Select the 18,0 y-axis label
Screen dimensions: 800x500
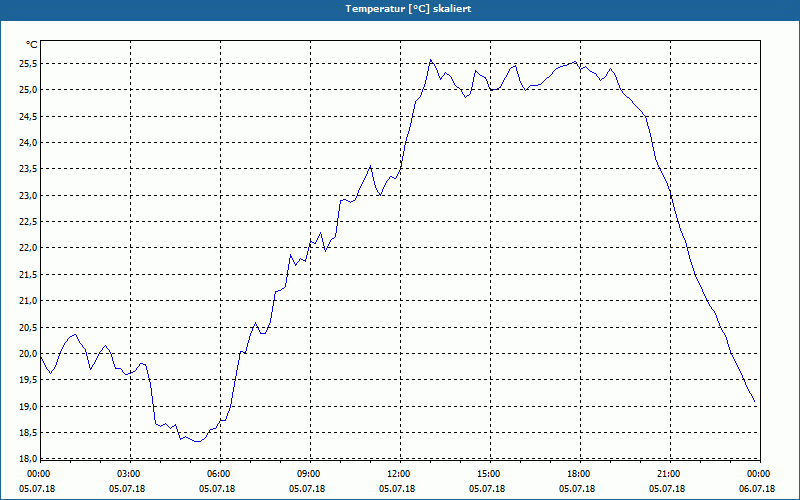[28, 458]
